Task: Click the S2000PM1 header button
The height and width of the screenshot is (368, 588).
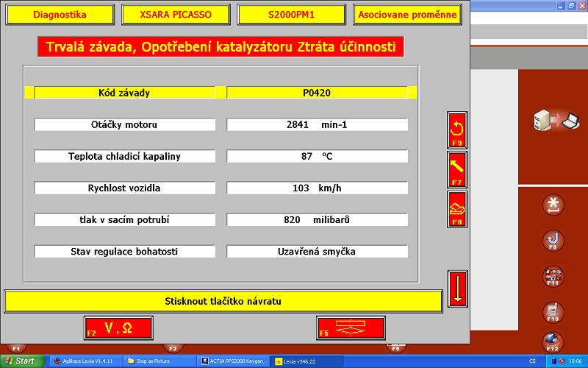Action: [x=291, y=15]
